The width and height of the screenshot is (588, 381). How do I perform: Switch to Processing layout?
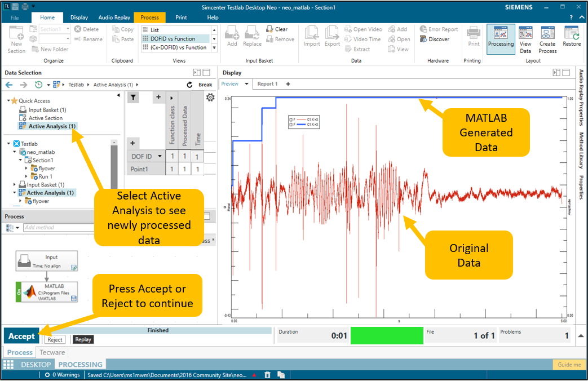tap(501, 39)
